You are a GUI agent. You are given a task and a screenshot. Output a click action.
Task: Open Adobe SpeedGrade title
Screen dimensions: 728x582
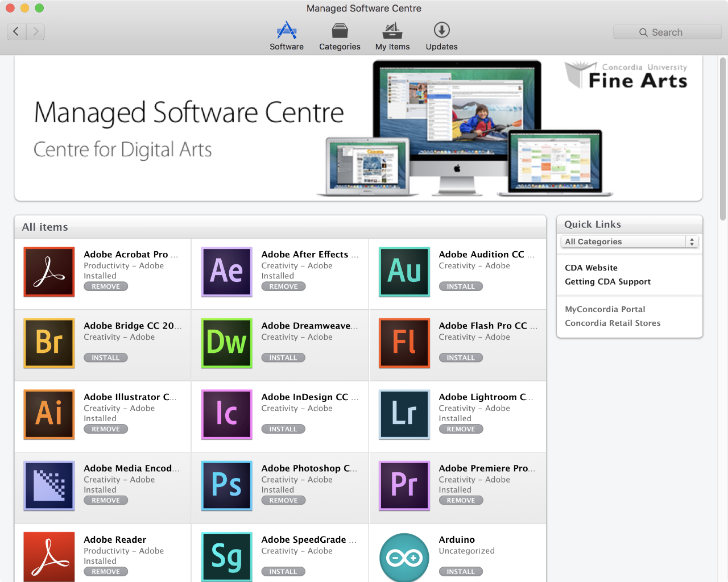click(x=309, y=540)
